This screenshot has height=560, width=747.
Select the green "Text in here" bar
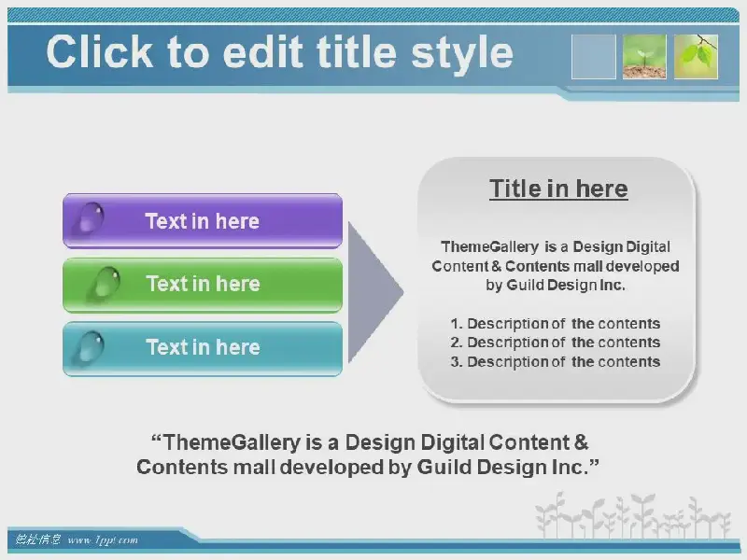click(203, 285)
